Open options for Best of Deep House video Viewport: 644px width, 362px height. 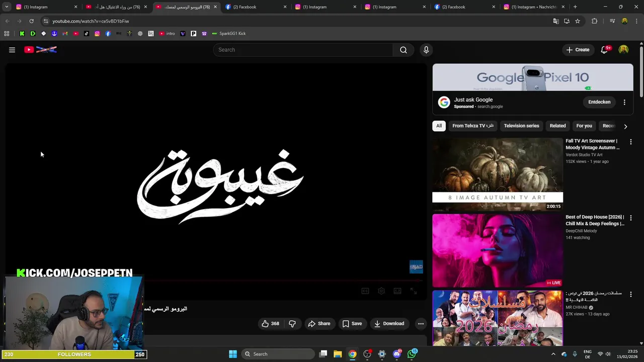point(630,218)
